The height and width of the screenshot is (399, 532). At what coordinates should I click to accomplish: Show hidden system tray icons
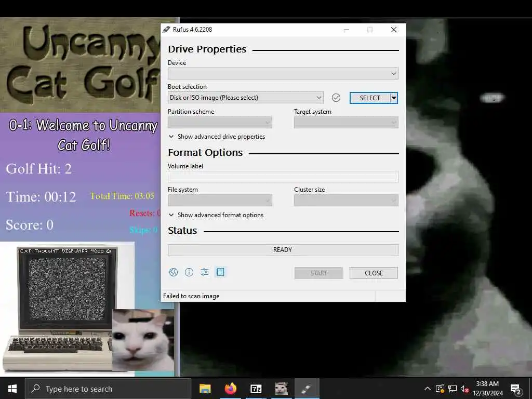point(428,389)
